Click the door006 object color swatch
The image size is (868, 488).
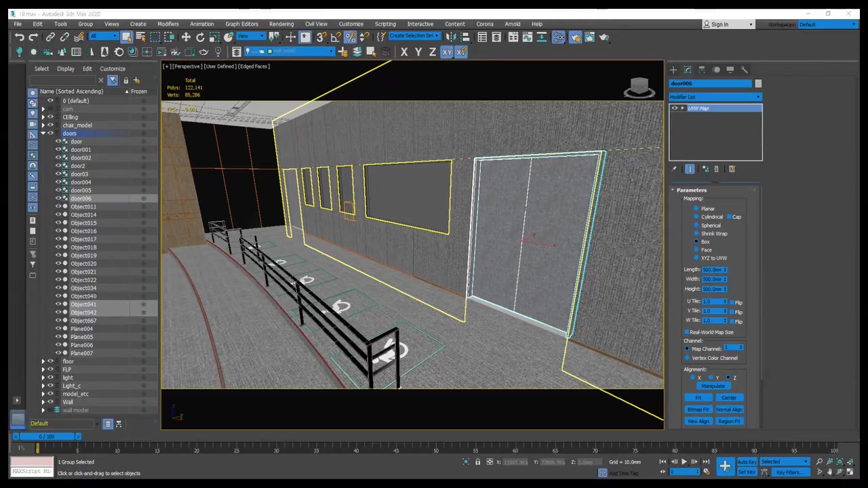point(758,83)
